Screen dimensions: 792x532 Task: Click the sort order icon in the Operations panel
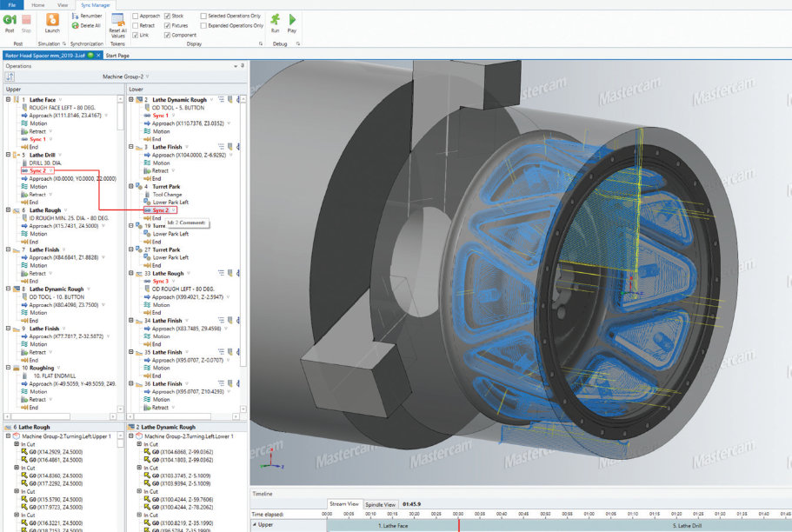10,76
